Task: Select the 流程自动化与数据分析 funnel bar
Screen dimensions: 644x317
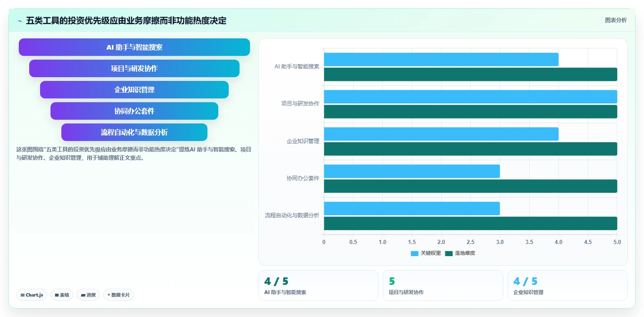Action: (134, 132)
